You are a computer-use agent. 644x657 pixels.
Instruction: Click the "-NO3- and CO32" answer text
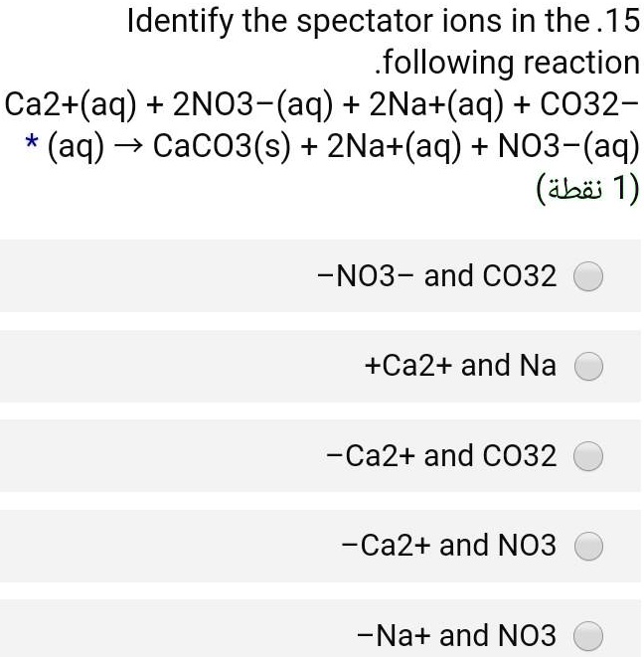tap(436, 275)
